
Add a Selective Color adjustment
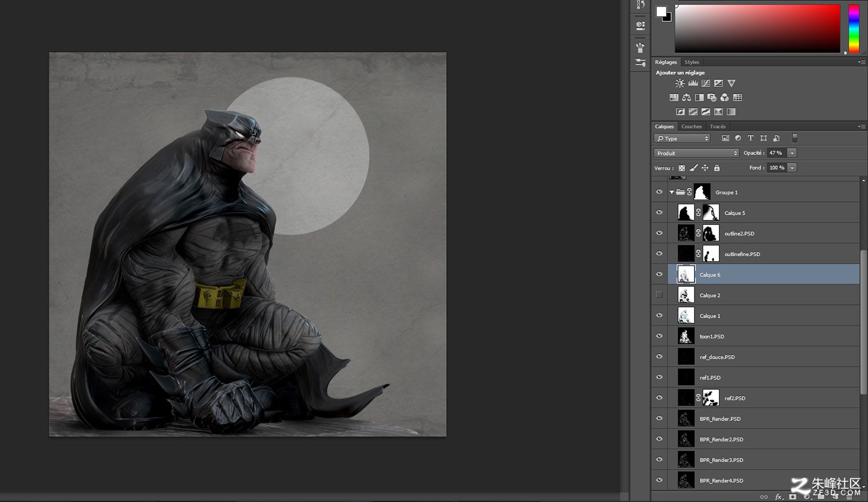tap(718, 112)
